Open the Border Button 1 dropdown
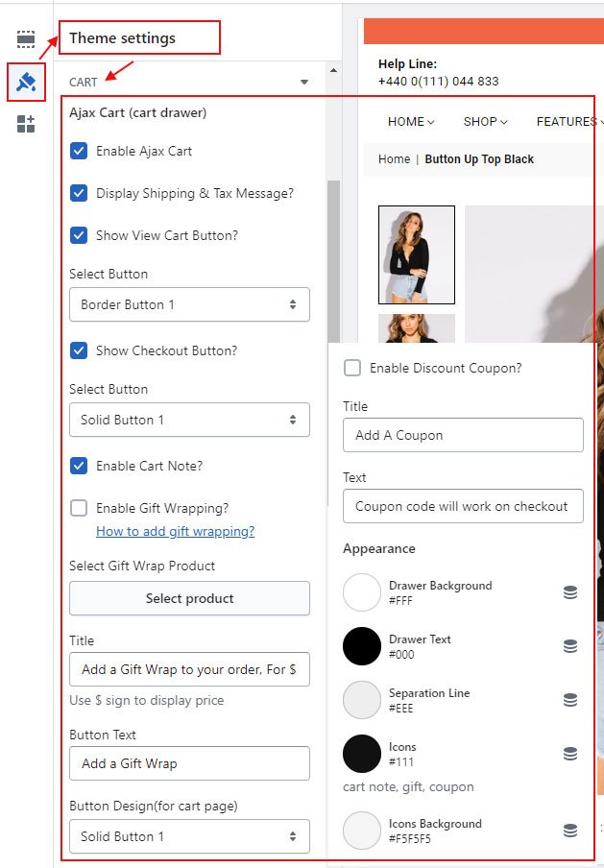Image resolution: width=604 pixels, height=868 pixels. pyautogui.click(x=189, y=304)
